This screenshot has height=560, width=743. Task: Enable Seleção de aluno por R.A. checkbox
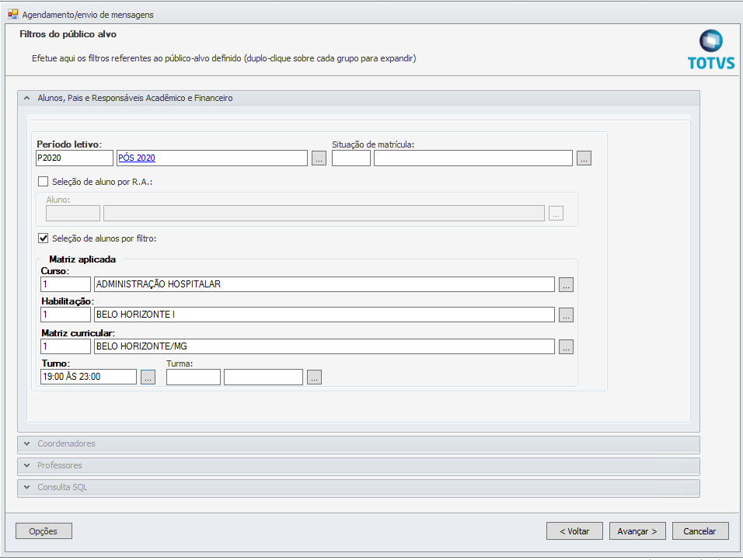tap(43, 181)
